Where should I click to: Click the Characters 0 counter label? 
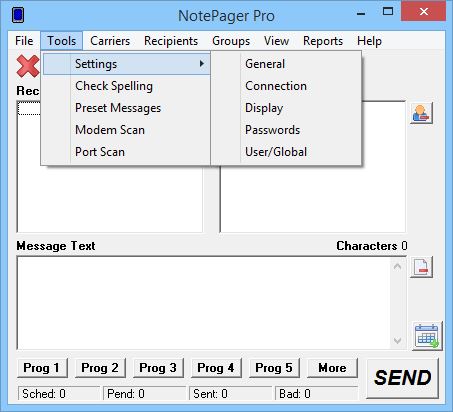[x=372, y=246]
